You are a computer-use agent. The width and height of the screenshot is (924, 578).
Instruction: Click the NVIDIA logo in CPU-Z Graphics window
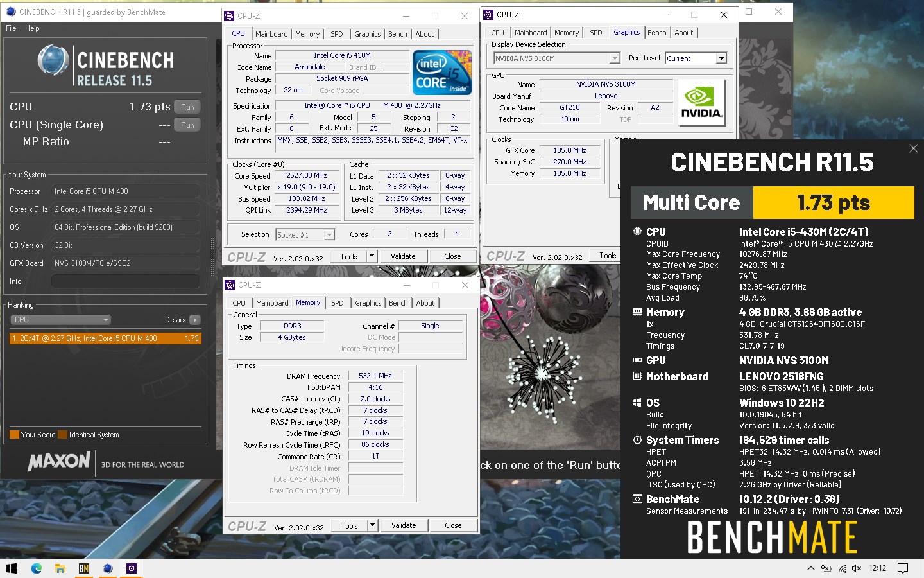tap(701, 103)
